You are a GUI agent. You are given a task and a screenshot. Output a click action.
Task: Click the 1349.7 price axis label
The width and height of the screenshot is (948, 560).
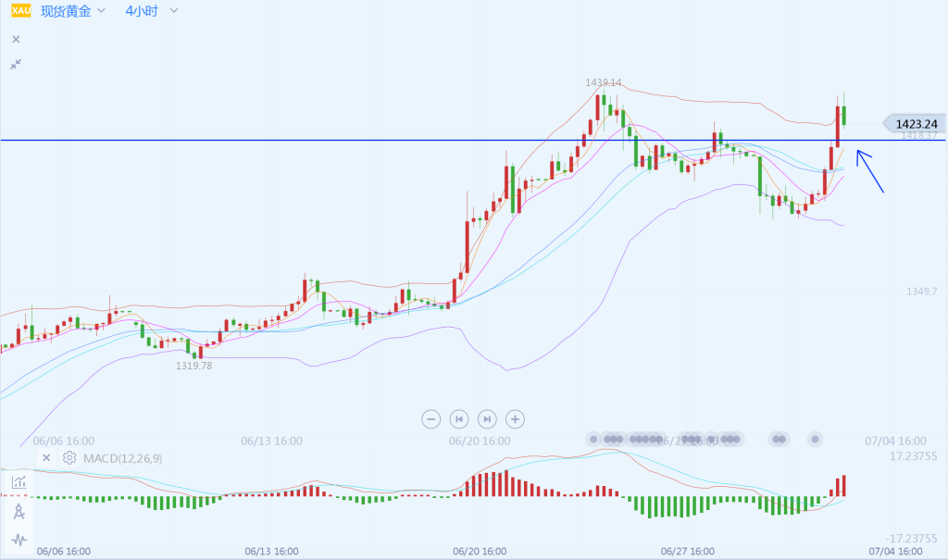click(921, 292)
